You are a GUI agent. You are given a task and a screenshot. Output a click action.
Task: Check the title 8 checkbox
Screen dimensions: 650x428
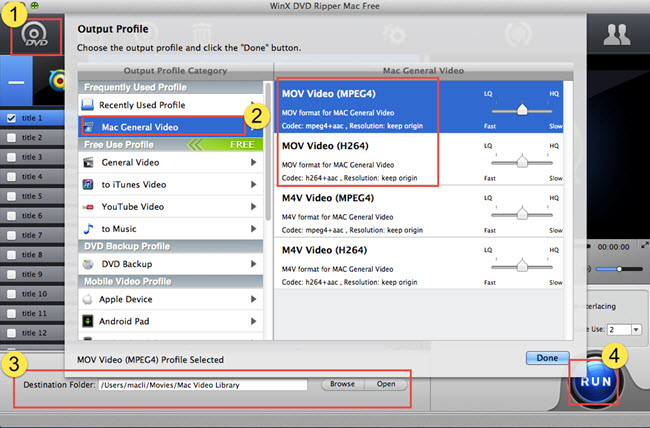coord(12,255)
